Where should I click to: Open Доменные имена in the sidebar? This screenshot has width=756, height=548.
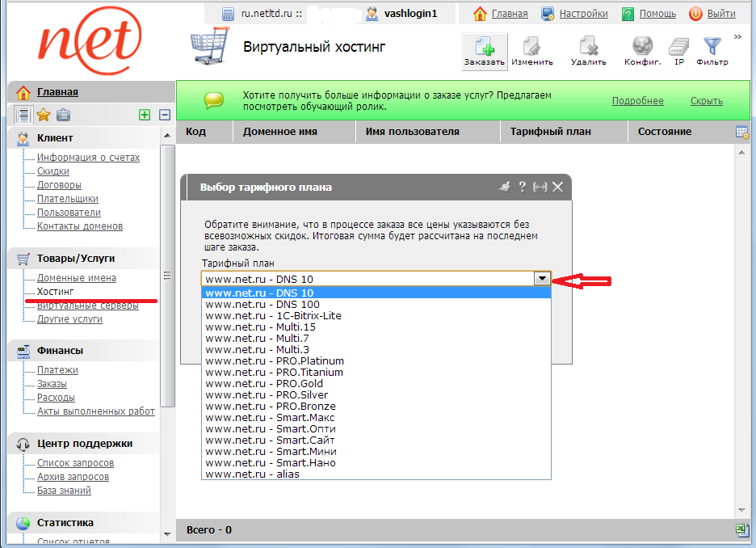pyautogui.click(x=76, y=278)
